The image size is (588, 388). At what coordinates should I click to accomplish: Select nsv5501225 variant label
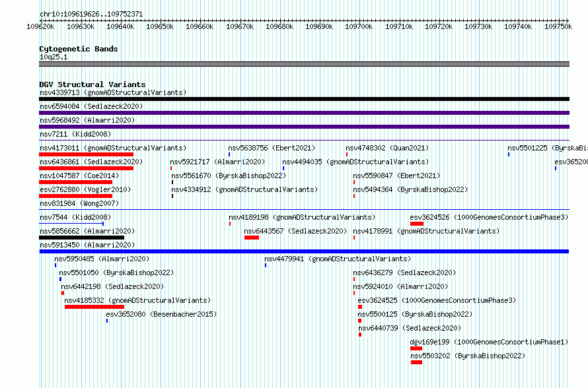(548, 148)
